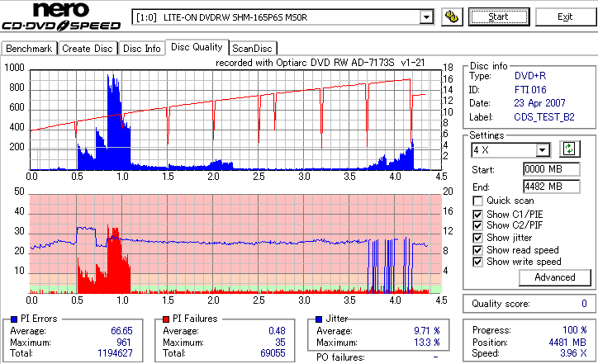Uncheck Show write speed option

point(477,262)
